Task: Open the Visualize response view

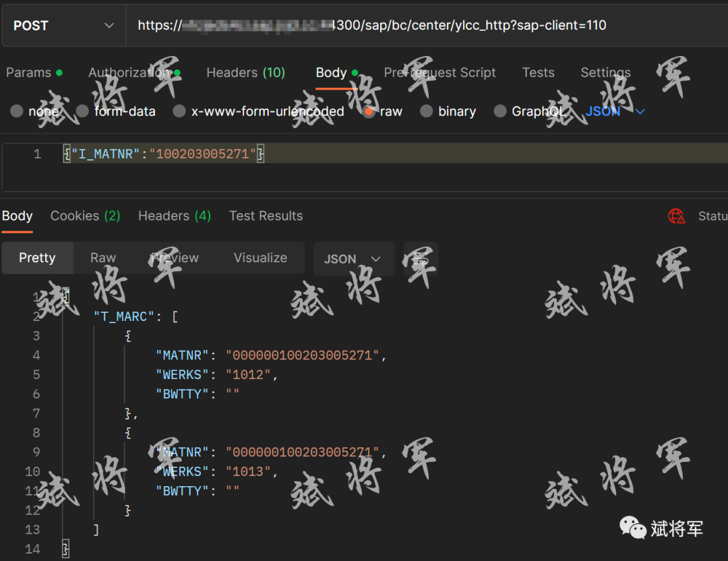Action: click(x=260, y=258)
